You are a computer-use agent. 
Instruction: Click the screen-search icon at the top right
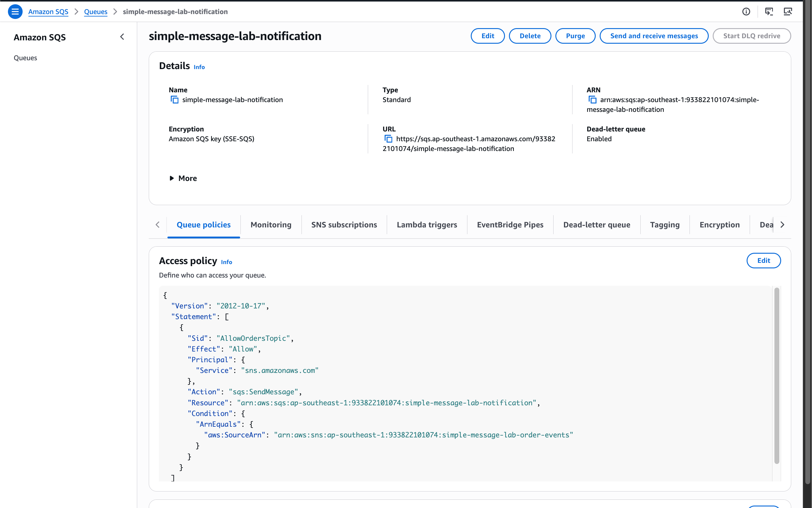tap(788, 12)
